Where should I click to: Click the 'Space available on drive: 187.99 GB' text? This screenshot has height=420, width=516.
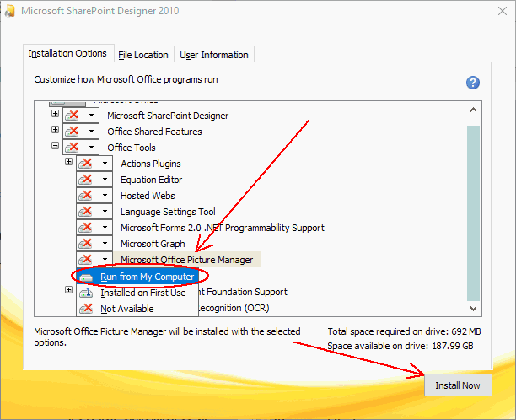(x=400, y=346)
